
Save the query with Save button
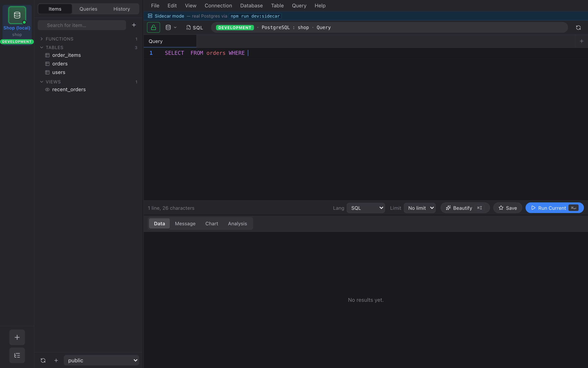point(508,208)
